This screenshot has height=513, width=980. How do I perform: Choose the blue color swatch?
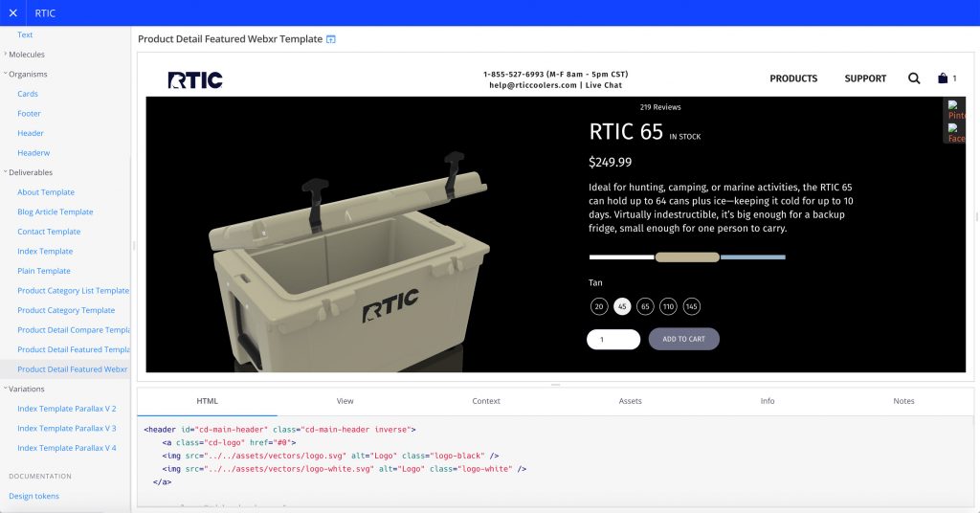tap(753, 256)
